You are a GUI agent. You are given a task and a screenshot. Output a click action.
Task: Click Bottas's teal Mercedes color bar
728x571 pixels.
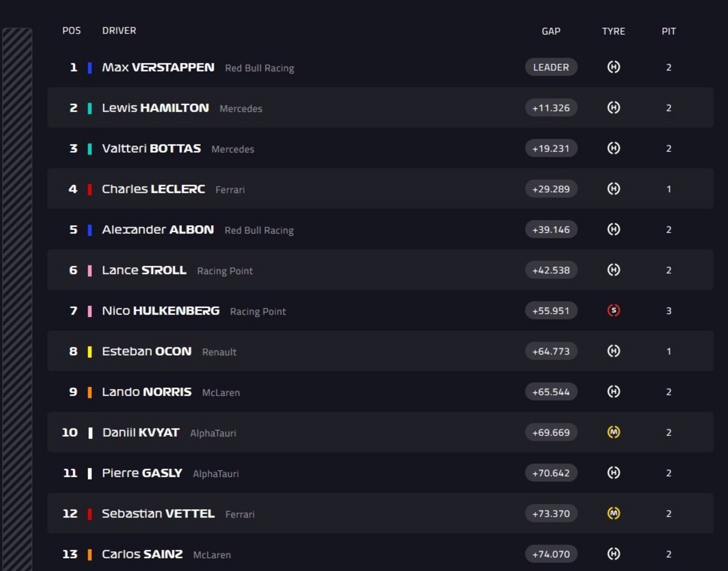90,149
